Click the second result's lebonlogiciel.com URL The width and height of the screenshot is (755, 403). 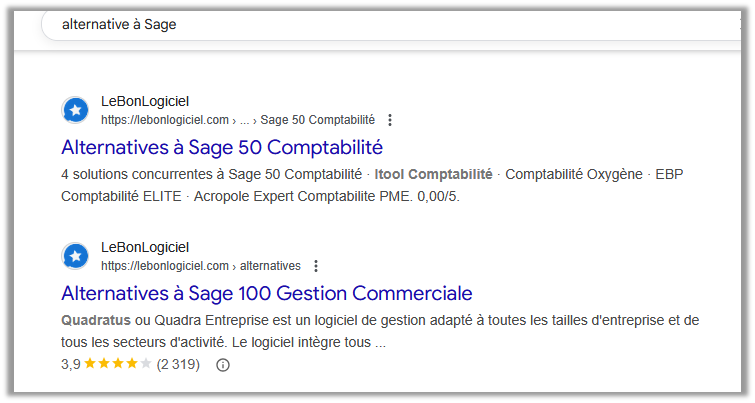tap(165, 266)
